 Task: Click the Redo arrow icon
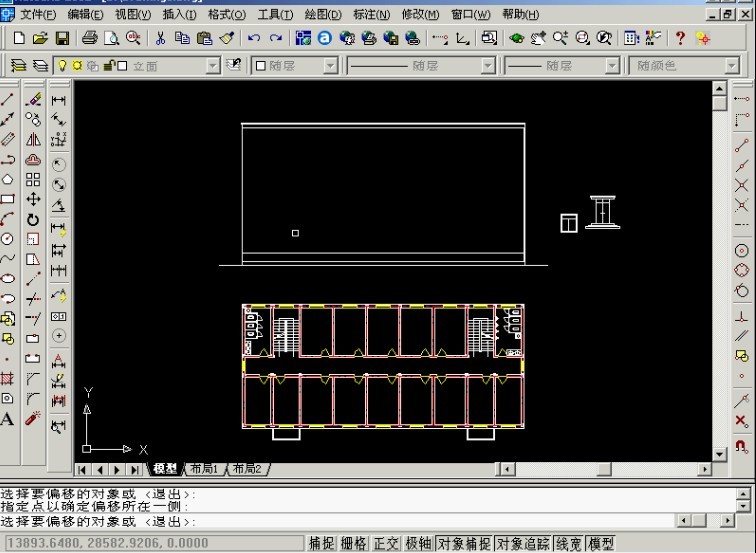[x=276, y=38]
